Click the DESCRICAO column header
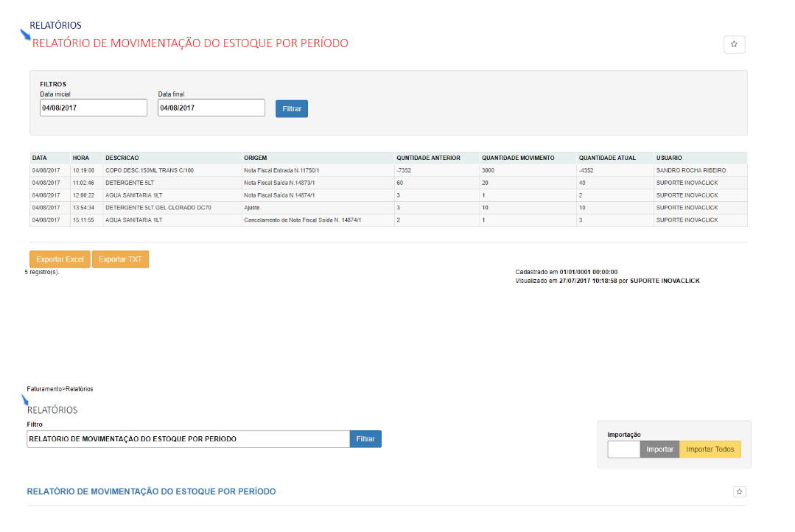 point(122,158)
